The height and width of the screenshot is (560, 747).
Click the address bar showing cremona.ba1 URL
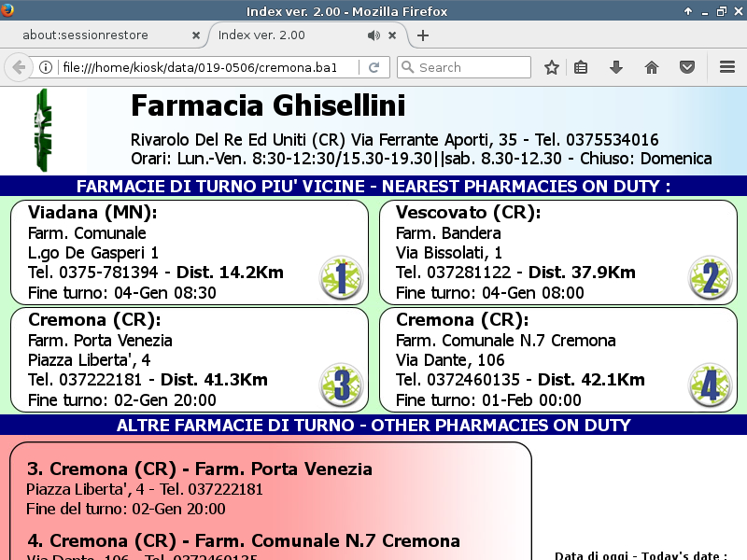click(x=205, y=67)
